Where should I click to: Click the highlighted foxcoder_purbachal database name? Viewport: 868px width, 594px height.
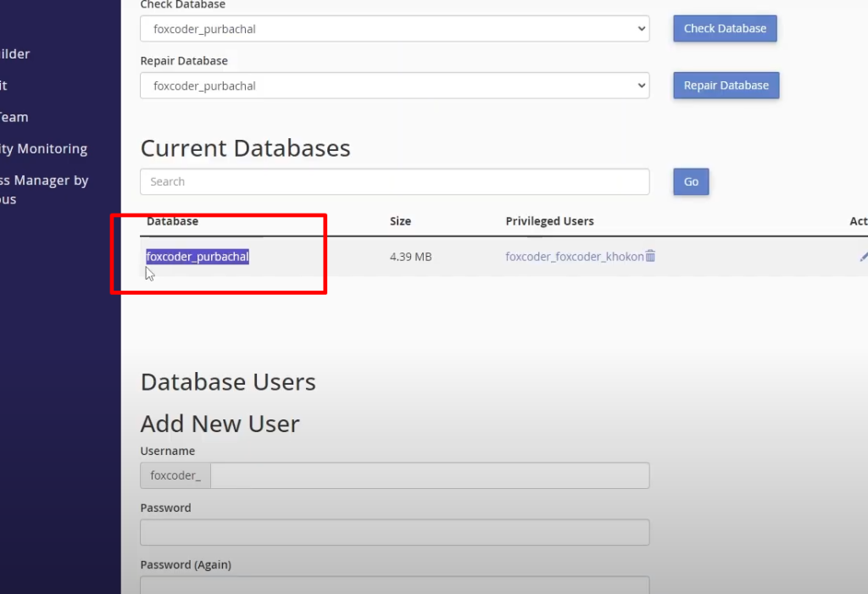pos(198,257)
